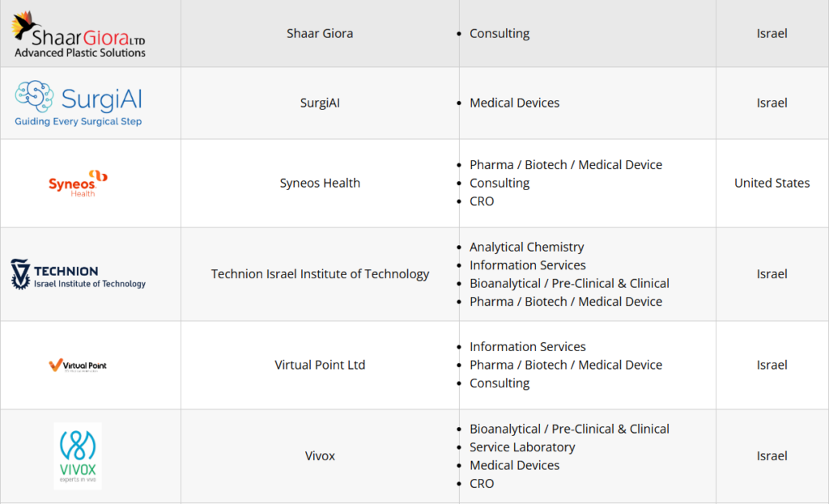Click the Technion Institute logo

pos(79,274)
